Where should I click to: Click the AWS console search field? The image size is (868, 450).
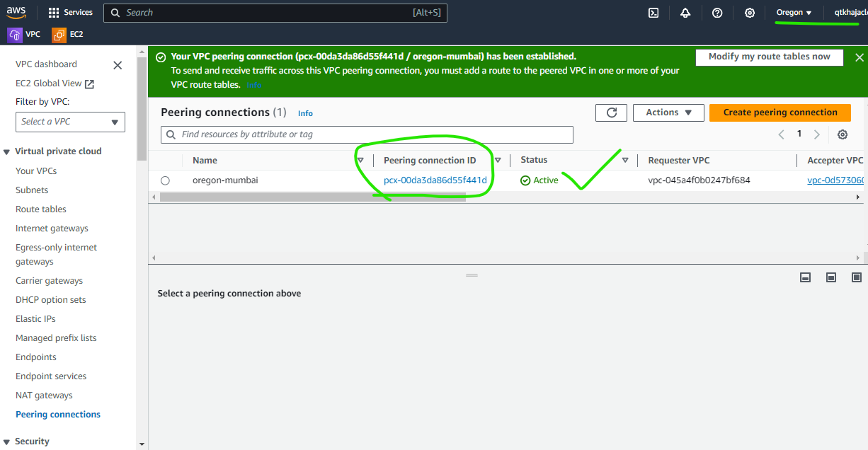[x=275, y=13]
